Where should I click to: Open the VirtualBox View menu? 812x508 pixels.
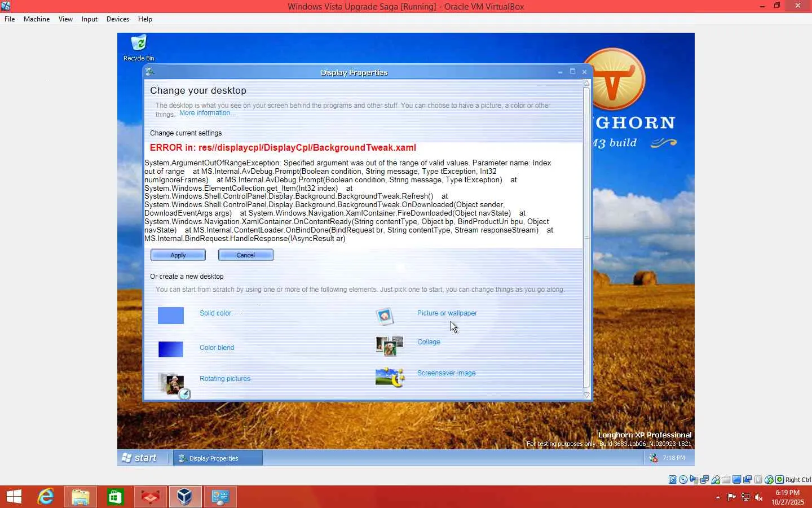pyautogui.click(x=65, y=19)
